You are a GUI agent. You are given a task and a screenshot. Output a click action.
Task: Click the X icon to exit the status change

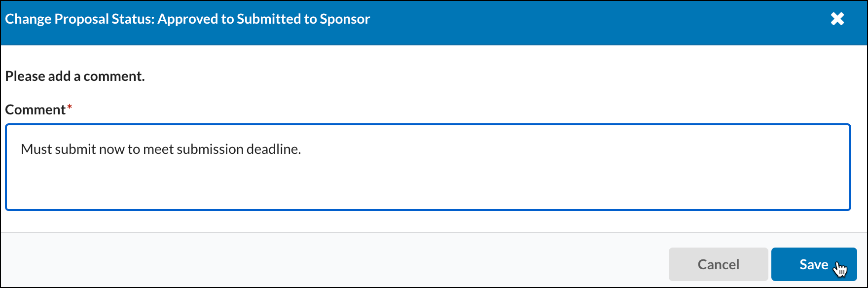pyautogui.click(x=838, y=19)
